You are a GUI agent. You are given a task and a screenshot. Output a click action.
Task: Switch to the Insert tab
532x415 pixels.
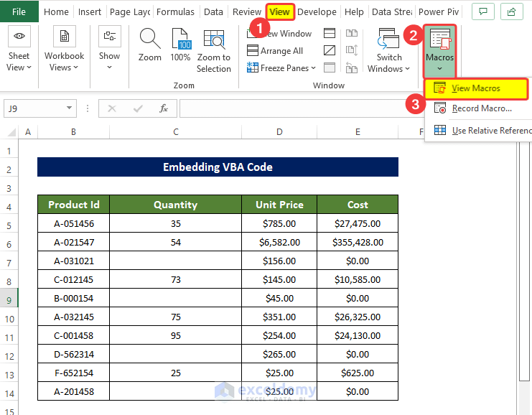coord(90,12)
